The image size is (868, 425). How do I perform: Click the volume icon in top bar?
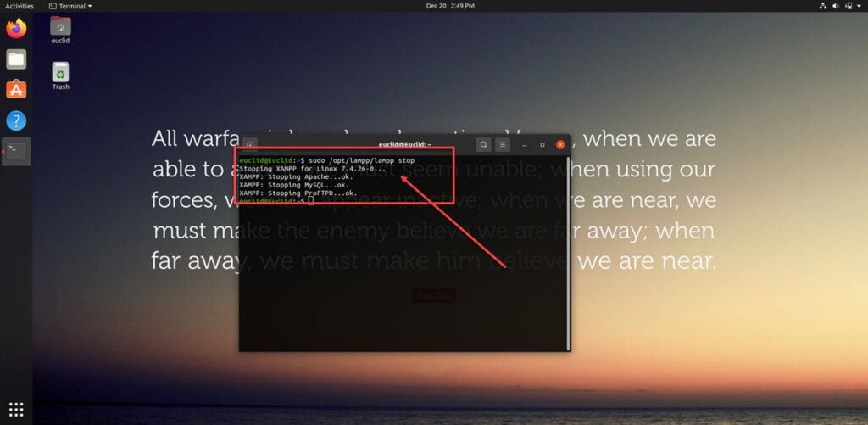click(836, 6)
